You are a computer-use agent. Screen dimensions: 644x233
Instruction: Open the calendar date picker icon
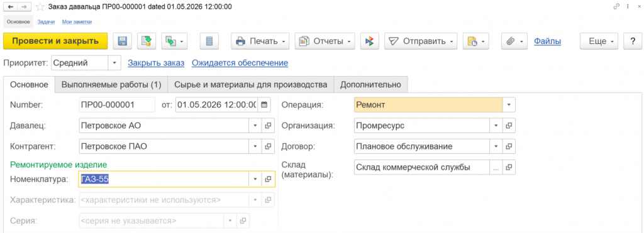pos(264,105)
